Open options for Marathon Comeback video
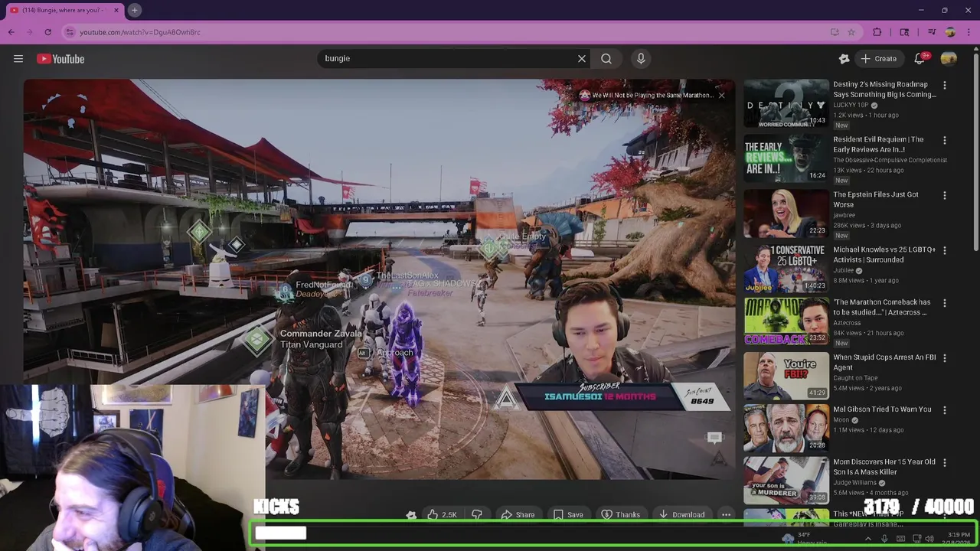This screenshot has height=551, width=980. coord(944,304)
